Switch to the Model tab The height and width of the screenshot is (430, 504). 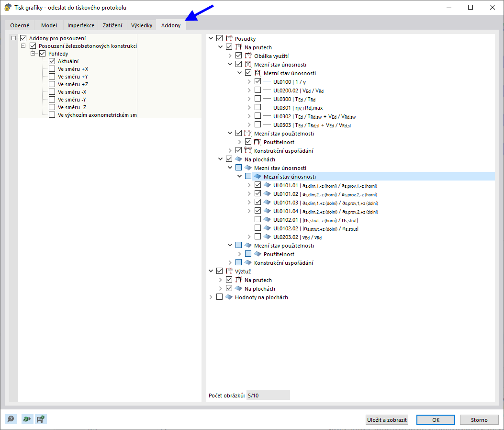(49, 25)
